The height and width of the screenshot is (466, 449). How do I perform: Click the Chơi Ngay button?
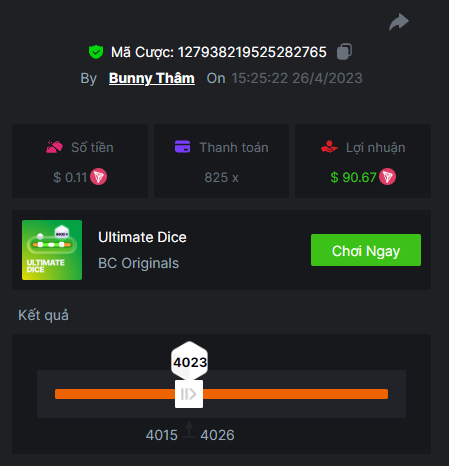[x=366, y=250]
